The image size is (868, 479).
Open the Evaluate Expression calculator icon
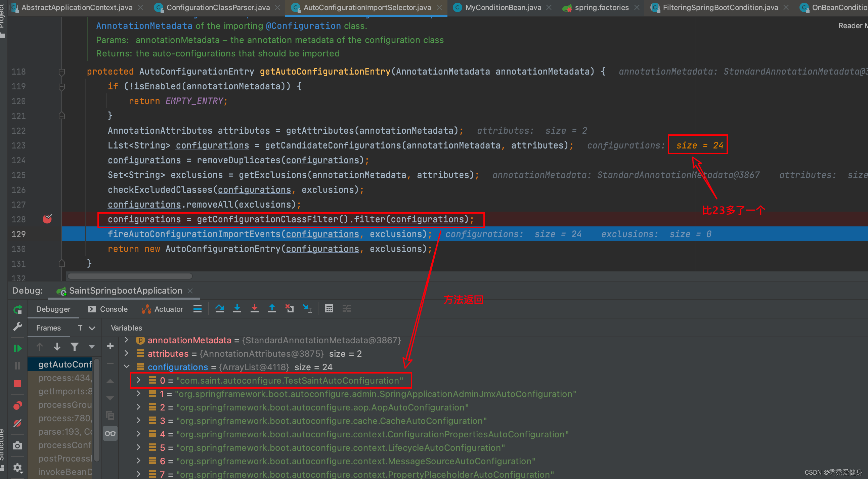click(x=329, y=308)
